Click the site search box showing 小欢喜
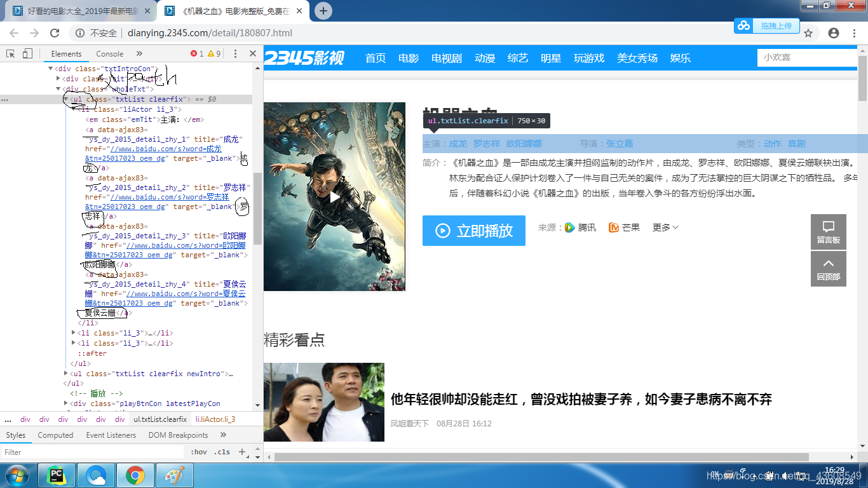 807,57
